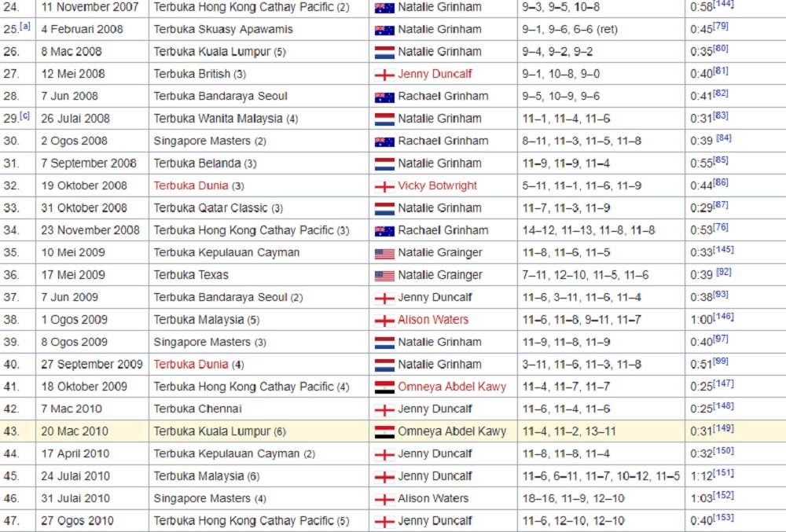Select score cell 14–12, 11–13, 11–8, 11–8
The height and width of the screenshot is (532, 786).
[x=601, y=230]
